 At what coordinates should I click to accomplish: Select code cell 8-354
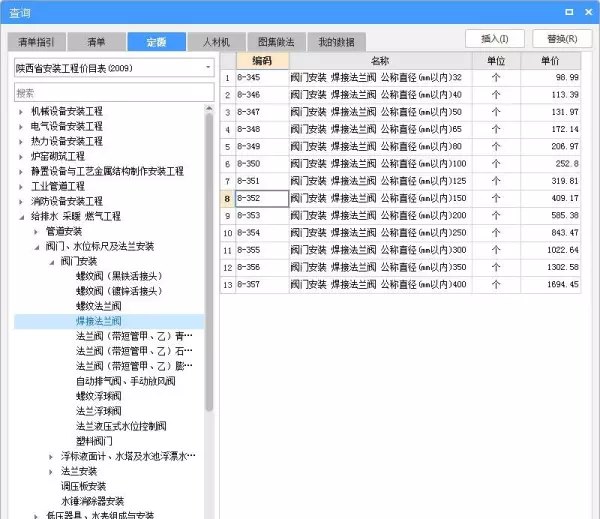click(x=262, y=233)
